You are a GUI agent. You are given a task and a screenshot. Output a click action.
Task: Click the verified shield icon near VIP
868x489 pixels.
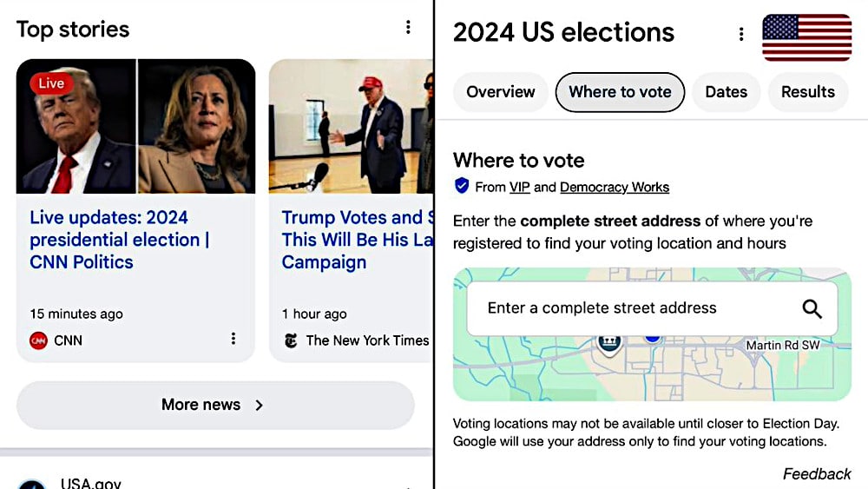(462, 186)
